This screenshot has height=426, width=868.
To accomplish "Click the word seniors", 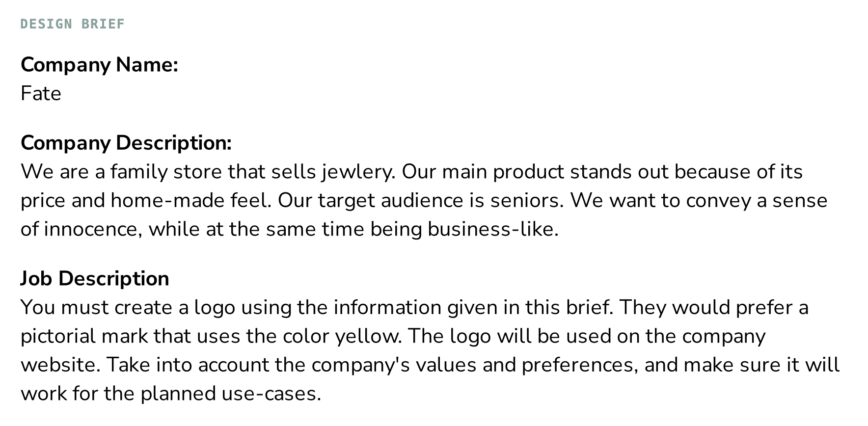I will [527, 200].
